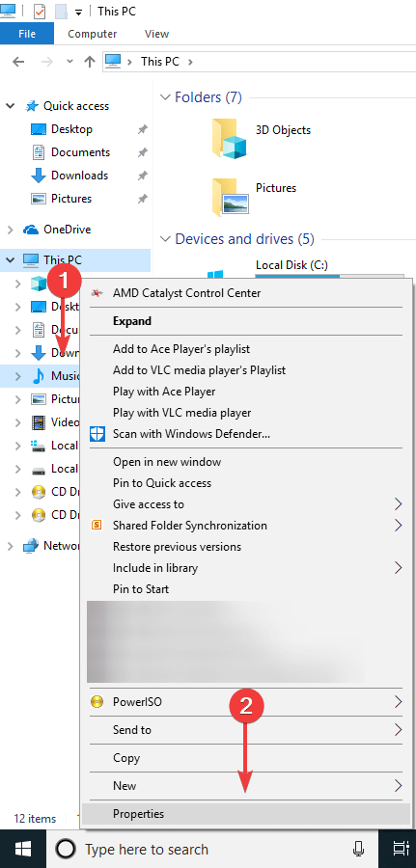Collapse the Quick access tree node

(x=10, y=106)
